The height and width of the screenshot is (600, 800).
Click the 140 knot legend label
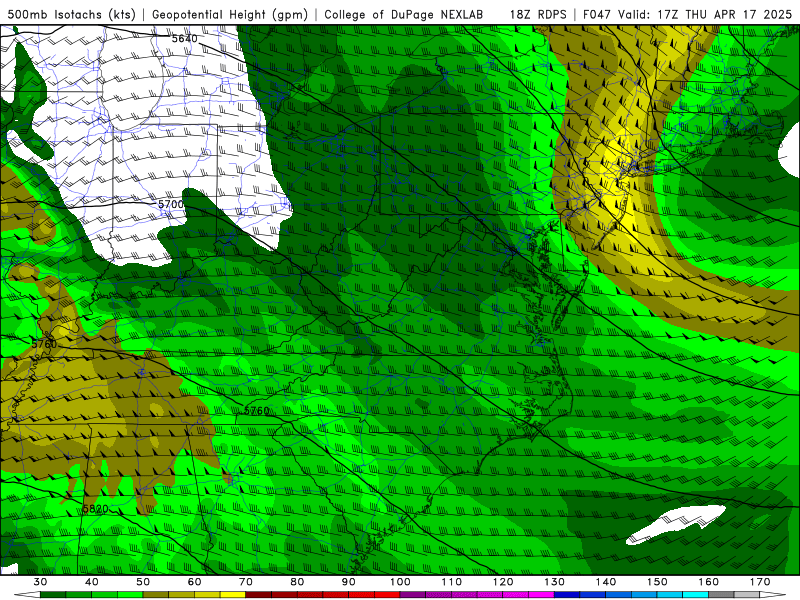pyautogui.click(x=606, y=582)
